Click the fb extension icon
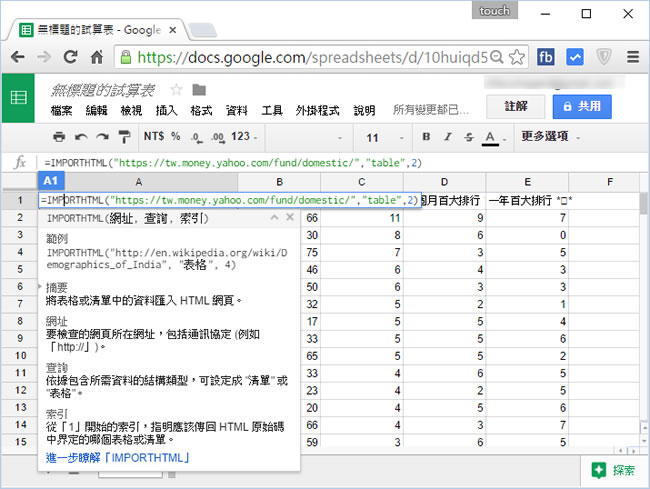The image size is (650, 489). pos(547,57)
